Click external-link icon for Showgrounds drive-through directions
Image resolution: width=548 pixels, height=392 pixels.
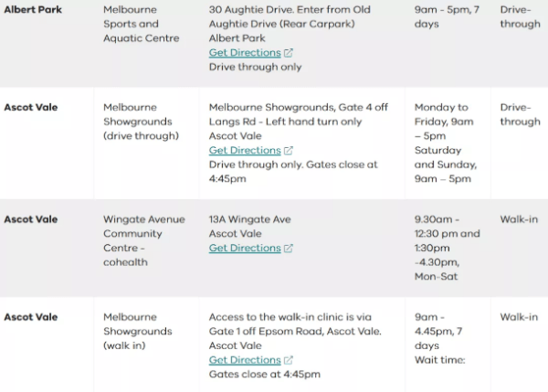pos(289,151)
